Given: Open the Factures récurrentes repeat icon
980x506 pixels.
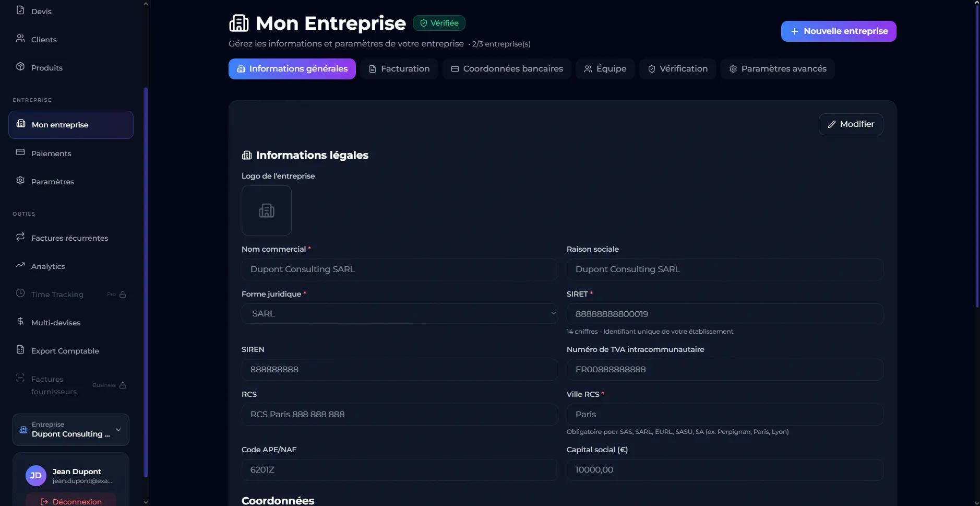Looking at the screenshot, I should point(20,237).
